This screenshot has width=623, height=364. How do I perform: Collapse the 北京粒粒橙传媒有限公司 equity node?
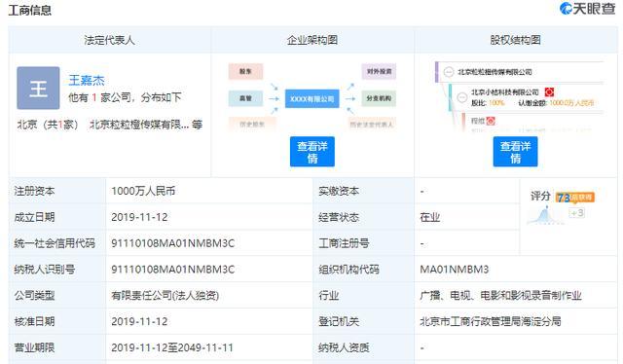(x=449, y=72)
